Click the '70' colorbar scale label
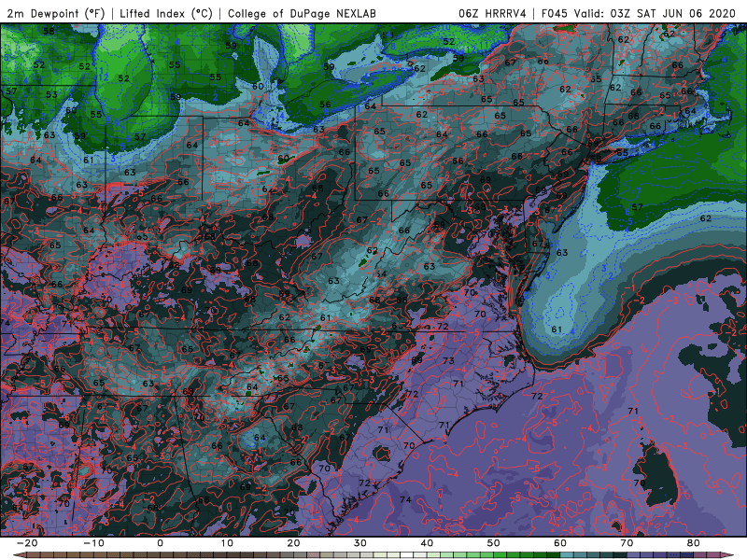Image resolution: width=747 pixels, height=560 pixels. pos(627,543)
